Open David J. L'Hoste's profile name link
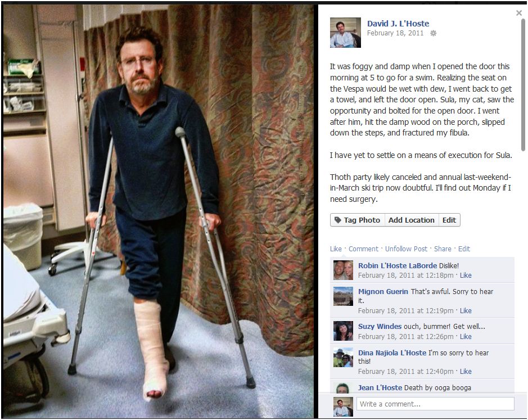The width and height of the screenshot is (528, 420). click(398, 24)
